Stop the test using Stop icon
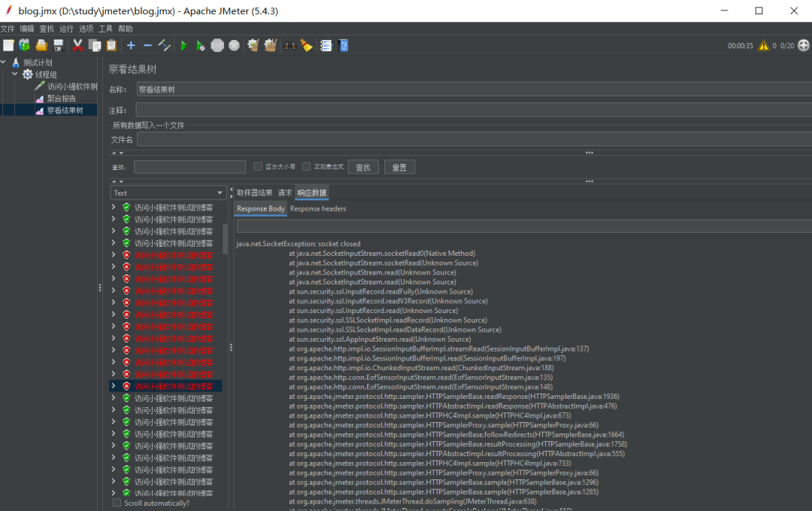 tap(217, 46)
